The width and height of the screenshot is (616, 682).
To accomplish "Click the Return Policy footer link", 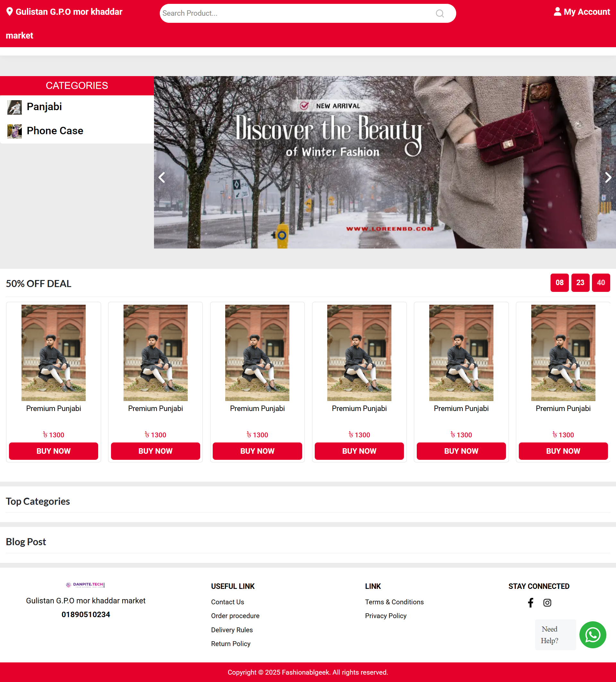I will click(231, 644).
